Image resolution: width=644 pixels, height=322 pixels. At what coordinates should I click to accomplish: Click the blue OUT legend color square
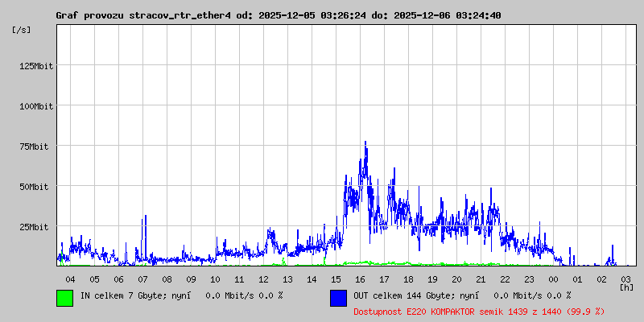pyautogui.click(x=338, y=298)
